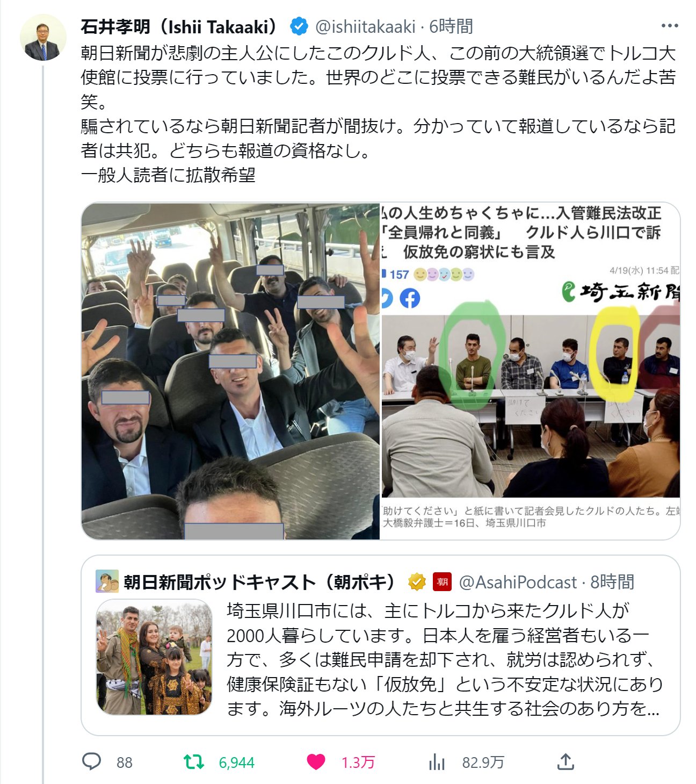Click the share upload arrow icon

[x=565, y=761]
